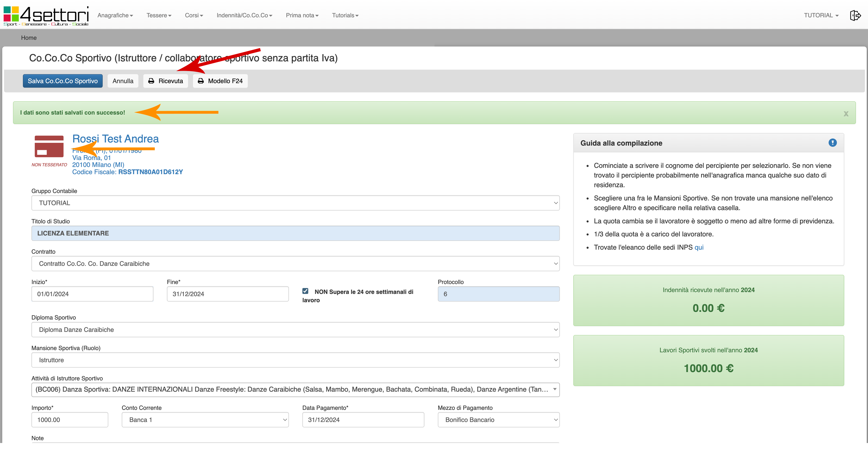Print the Modello F24
The width and height of the screenshot is (868, 466).
coord(220,81)
